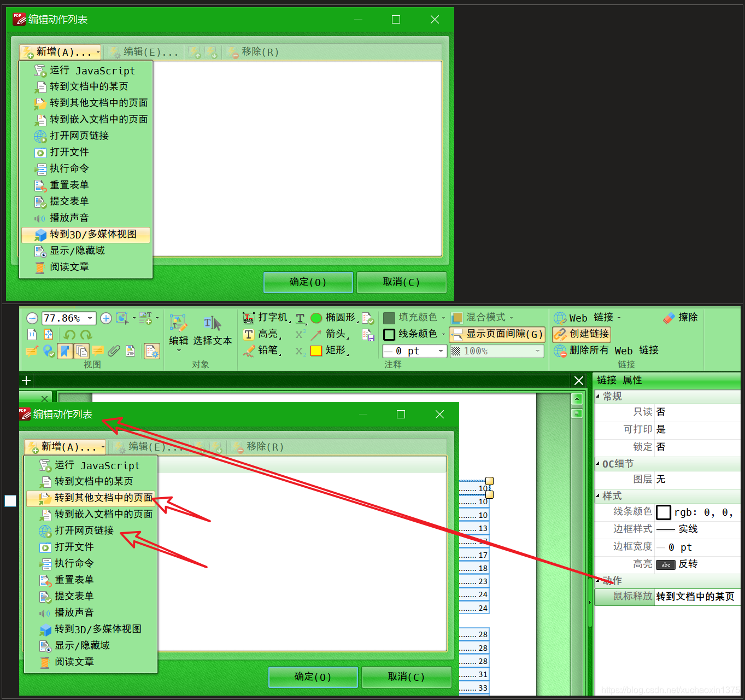Open the 77.86% zoom dropdown
This screenshot has width=745, height=700.
click(x=90, y=318)
